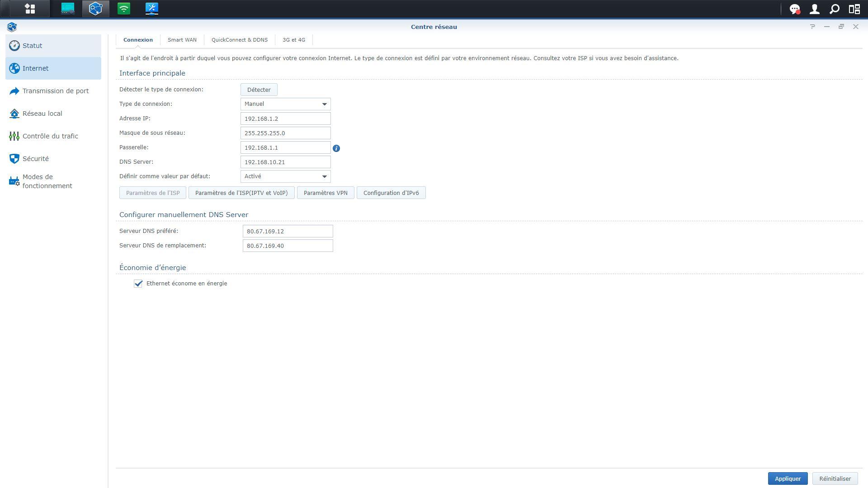Click the Serveur DNS préféré field
868x488 pixels.
coord(288,231)
